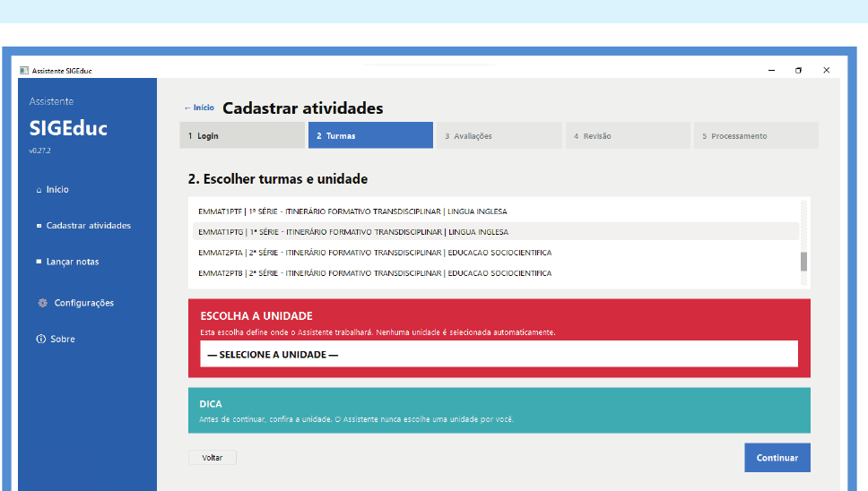Viewport: 868px width, 491px height.
Task: Maximize the window using restore icon
Action: point(798,70)
